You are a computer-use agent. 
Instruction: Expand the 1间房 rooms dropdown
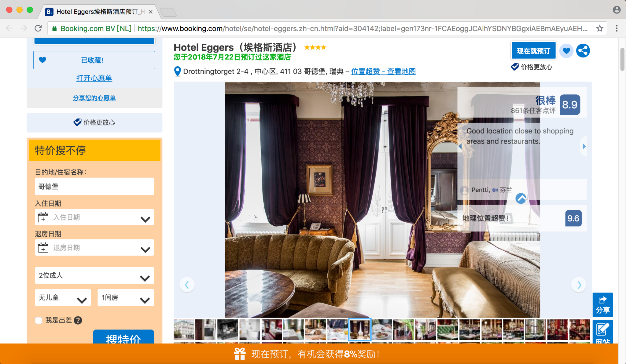(x=126, y=297)
